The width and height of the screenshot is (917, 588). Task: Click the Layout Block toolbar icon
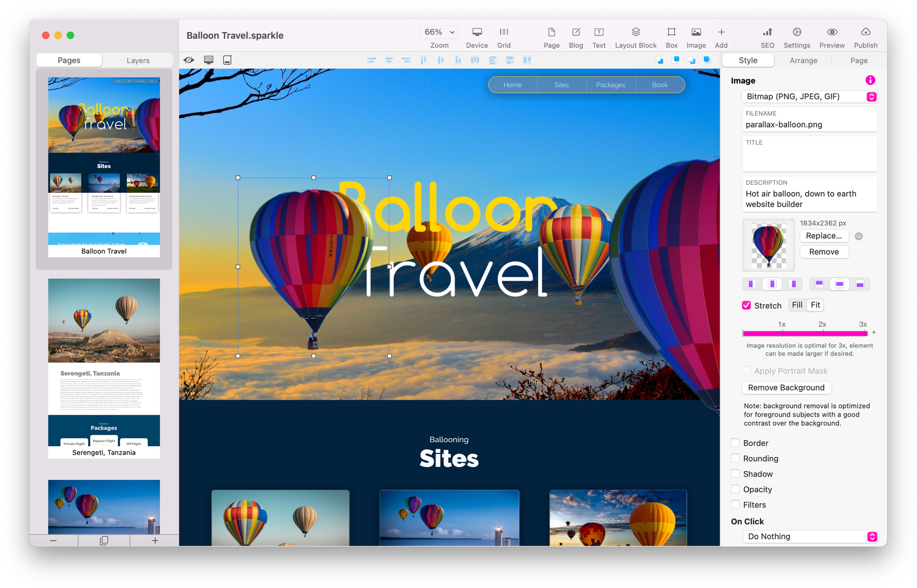tap(636, 32)
